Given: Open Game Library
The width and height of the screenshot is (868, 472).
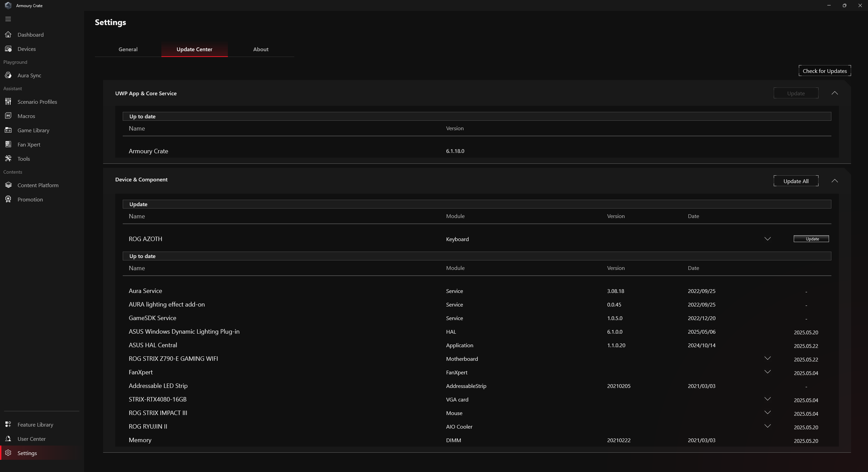Looking at the screenshot, I should (42, 130).
